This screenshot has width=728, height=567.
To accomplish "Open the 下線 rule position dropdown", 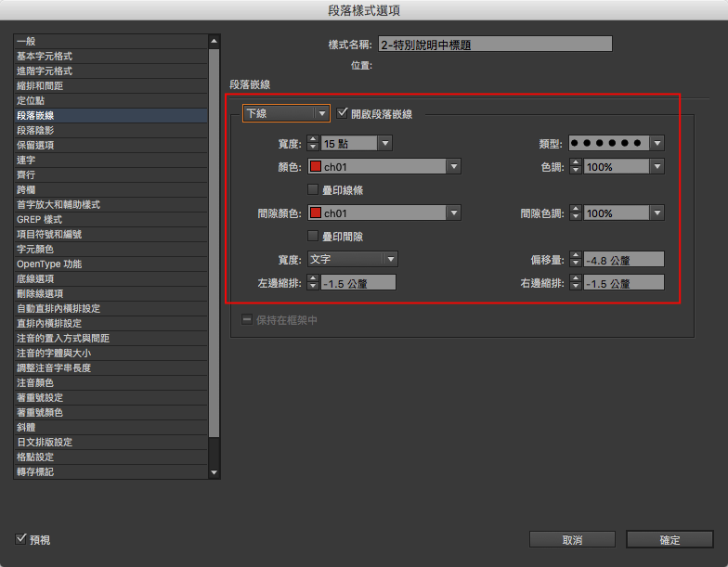I will click(x=286, y=113).
